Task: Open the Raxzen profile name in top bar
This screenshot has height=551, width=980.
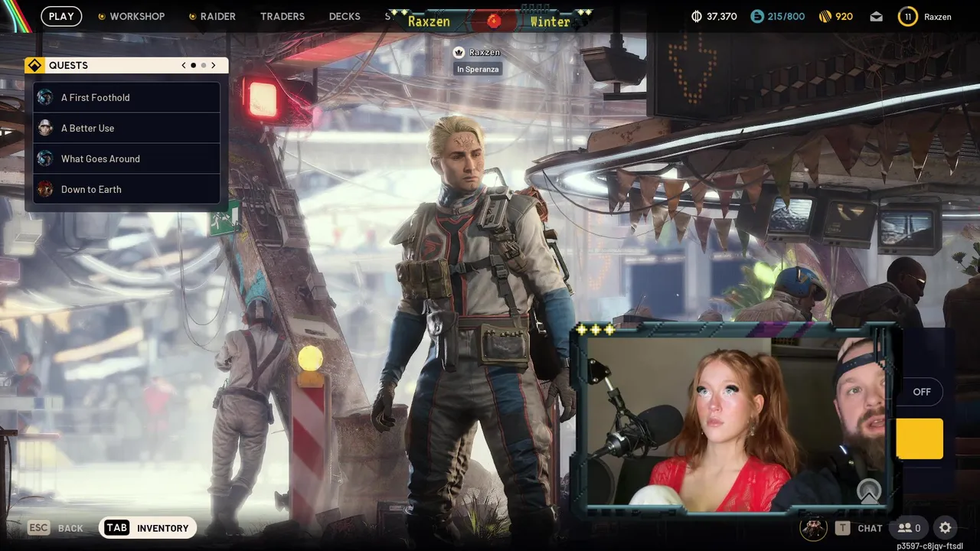Action: (938, 17)
